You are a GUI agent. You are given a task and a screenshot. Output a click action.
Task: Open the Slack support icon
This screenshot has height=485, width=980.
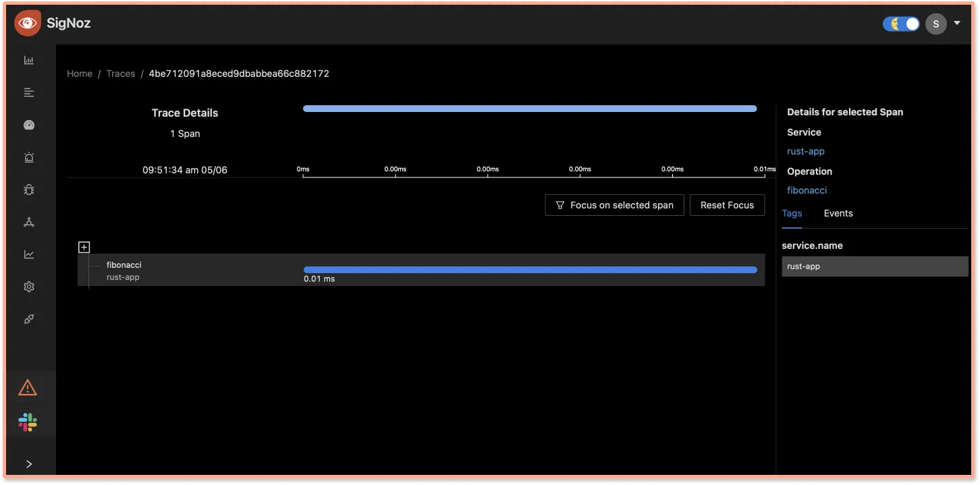click(28, 422)
